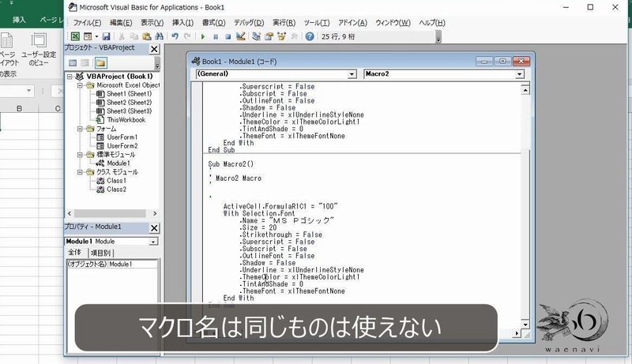This screenshot has width=632, height=364.
Task: Toggle Folders icon in Project pane
Action: click(x=100, y=63)
